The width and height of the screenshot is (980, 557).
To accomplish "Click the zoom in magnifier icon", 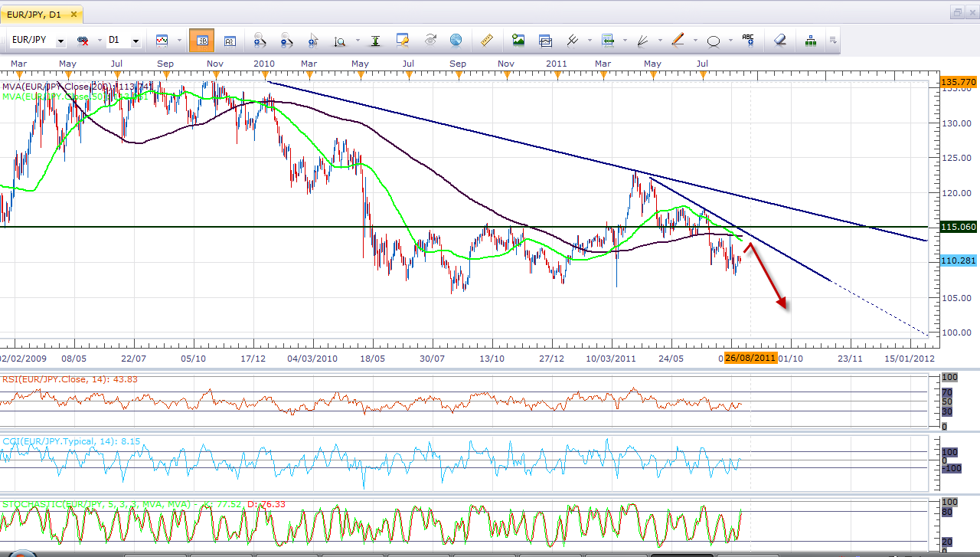I will [259, 41].
